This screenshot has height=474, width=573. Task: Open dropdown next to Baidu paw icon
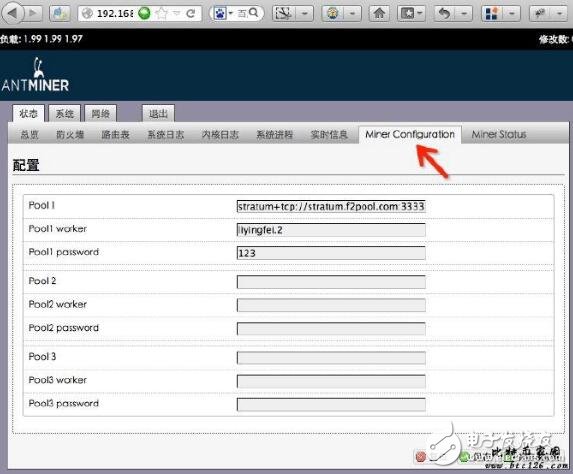[x=231, y=14]
